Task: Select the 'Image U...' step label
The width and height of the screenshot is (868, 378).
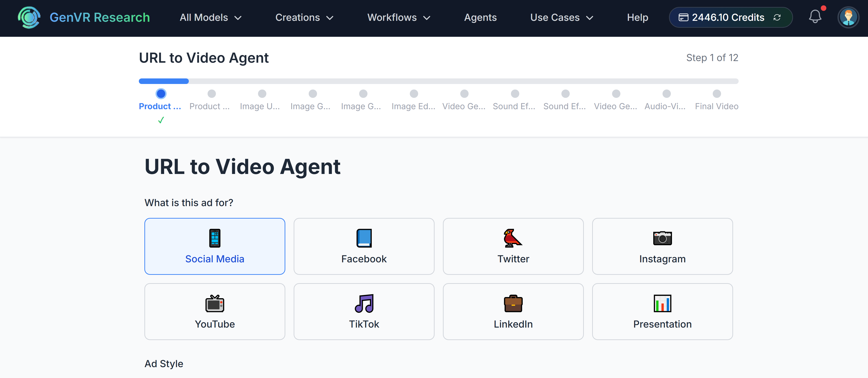Action: (259, 106)
